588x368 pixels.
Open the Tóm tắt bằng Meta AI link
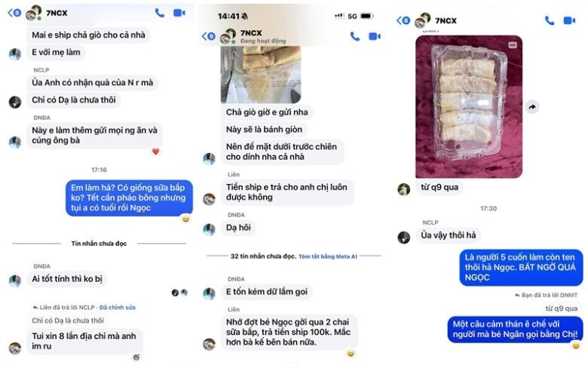[x=328, y=256]
